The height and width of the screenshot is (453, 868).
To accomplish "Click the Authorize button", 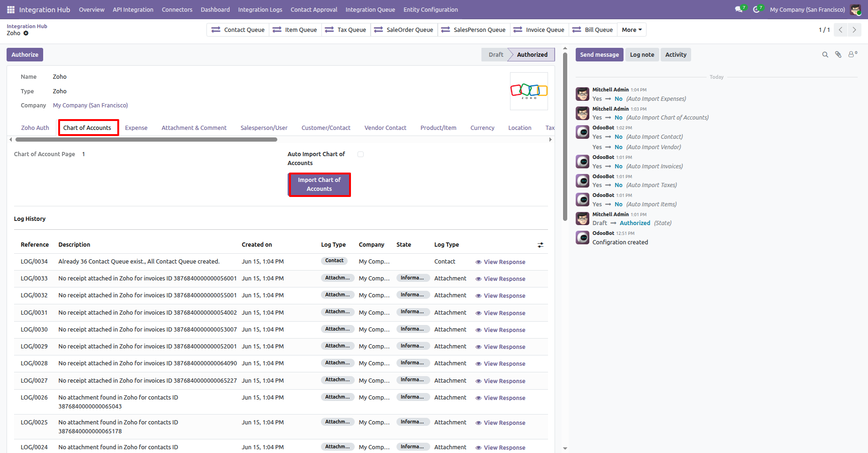I will [25, 55].
